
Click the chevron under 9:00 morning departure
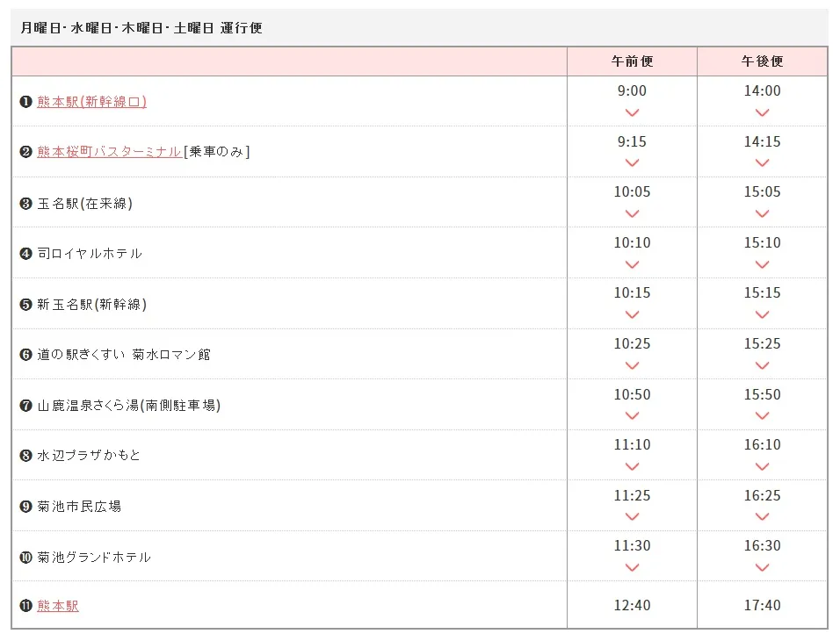click(632, 112)
